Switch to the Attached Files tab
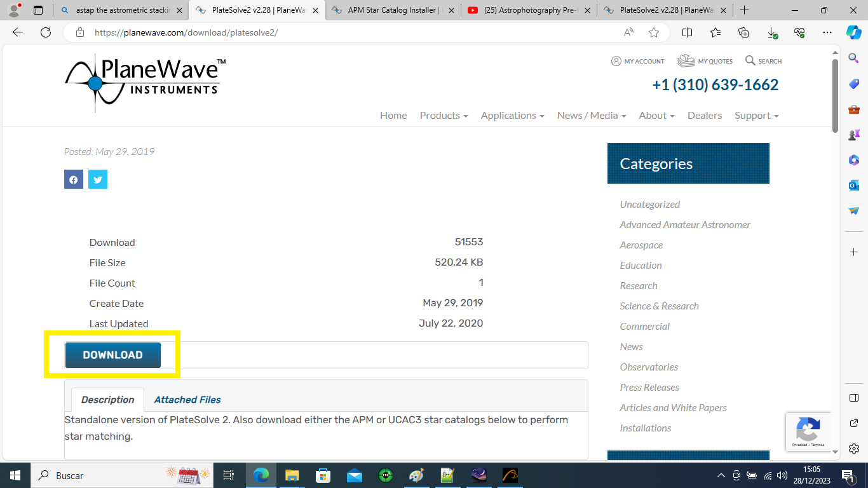The image size is (868, 488). click(x=187, y=400)
